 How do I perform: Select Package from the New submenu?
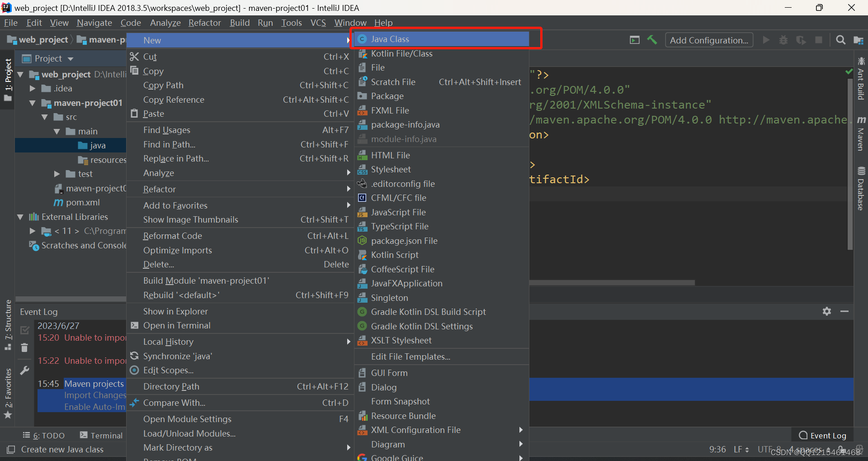coord(442,96)
